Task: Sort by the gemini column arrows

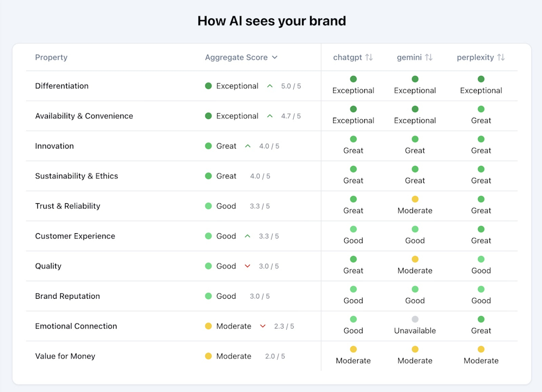Action: coord(428,57)
